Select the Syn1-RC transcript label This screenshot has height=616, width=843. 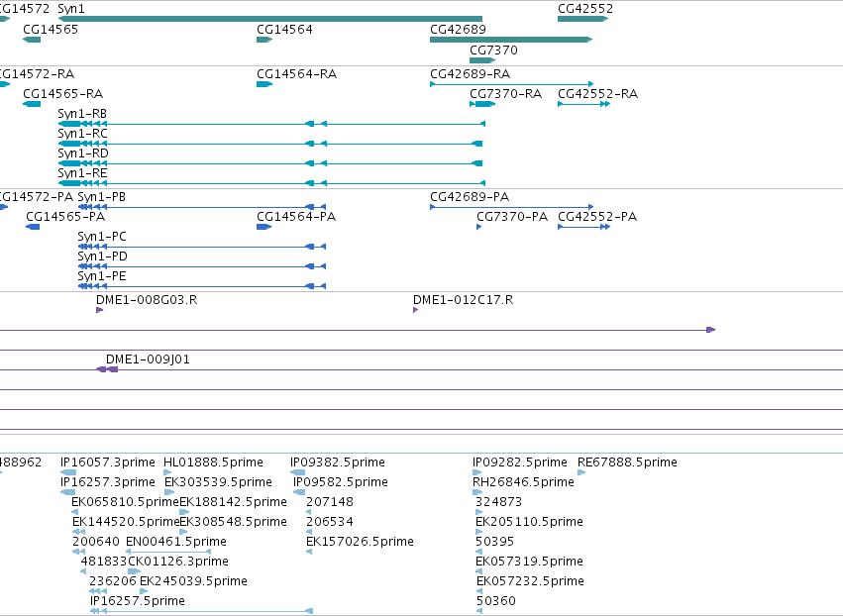click(x=83, y=134)
